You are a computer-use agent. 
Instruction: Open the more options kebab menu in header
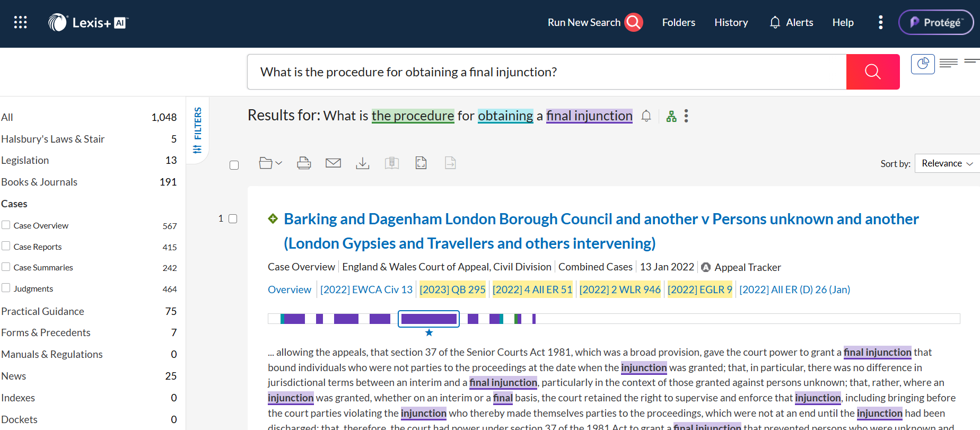(880, 22)
